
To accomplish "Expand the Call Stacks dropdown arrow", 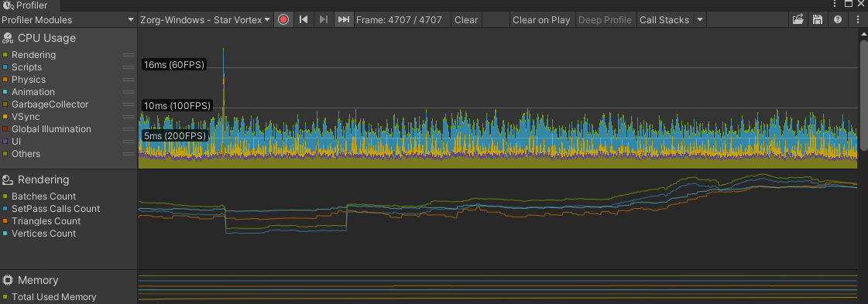I will pos(700,20).
